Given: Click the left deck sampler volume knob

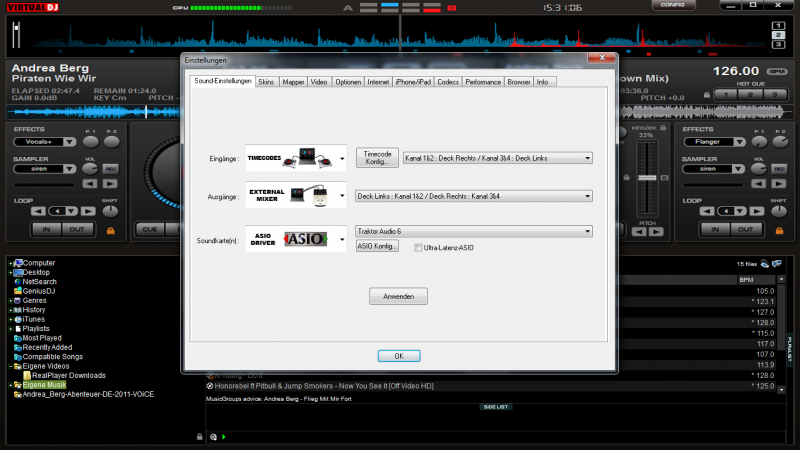Looking at the screenshot, I should 90,168.
